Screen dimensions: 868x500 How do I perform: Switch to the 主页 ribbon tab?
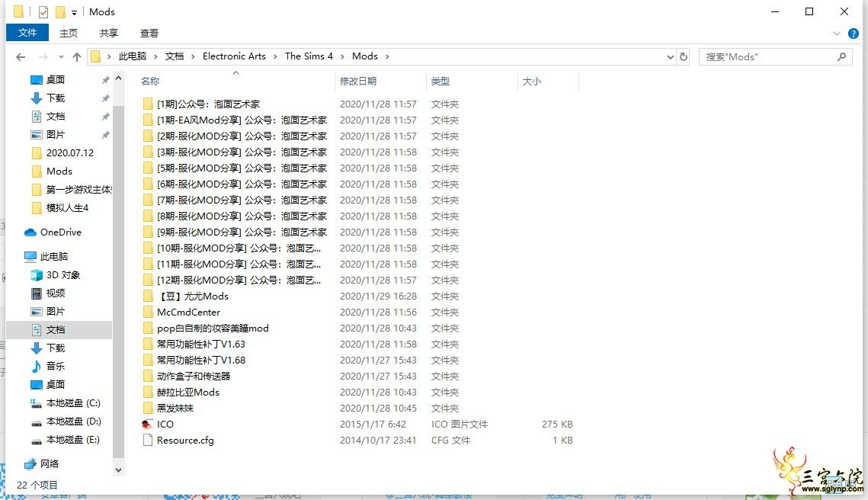[x=69, y=34]
